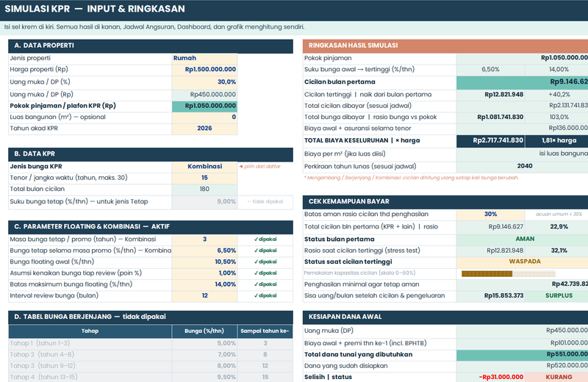The width and height of the screenshot is (588, 382).
Task: Click the Suku bunga awal value 6,50% in Ringkasan
Action: pyautogui.click(x=490, y=69)
